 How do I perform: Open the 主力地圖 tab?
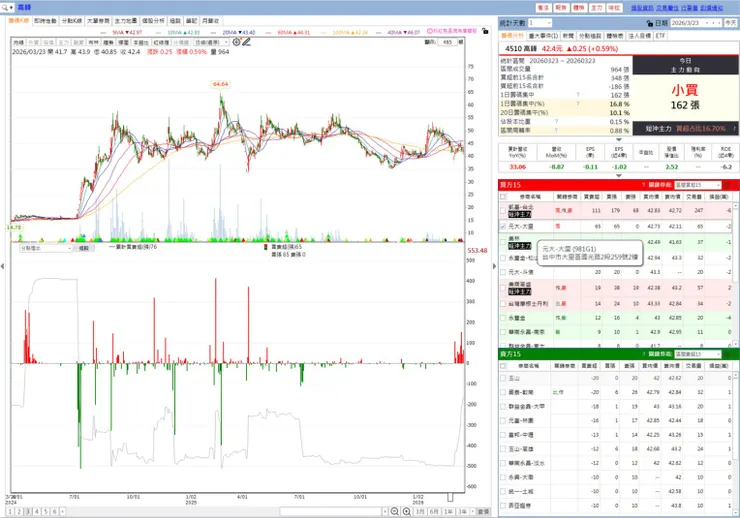click(x=126, y=21)
